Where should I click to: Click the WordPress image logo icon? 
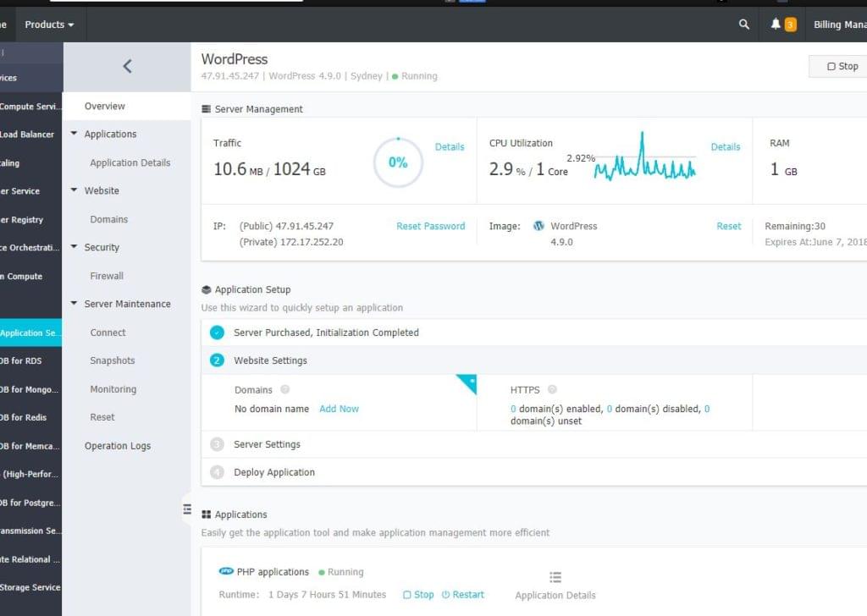click(x=538, y=227)
